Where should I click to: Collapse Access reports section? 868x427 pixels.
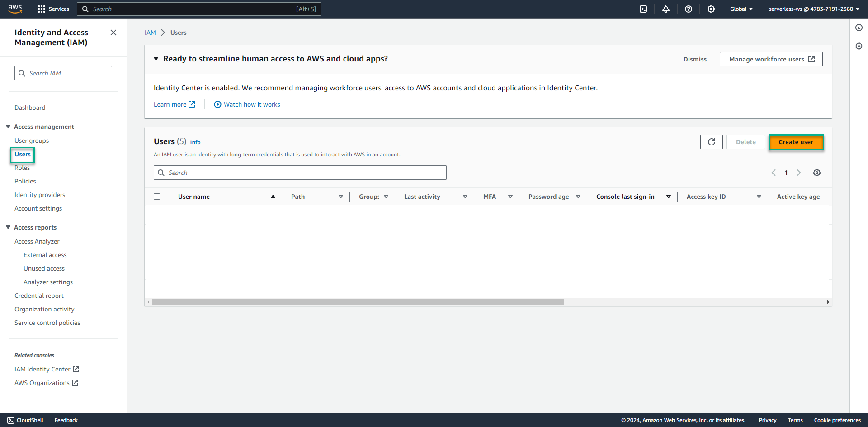pos(8,227)
